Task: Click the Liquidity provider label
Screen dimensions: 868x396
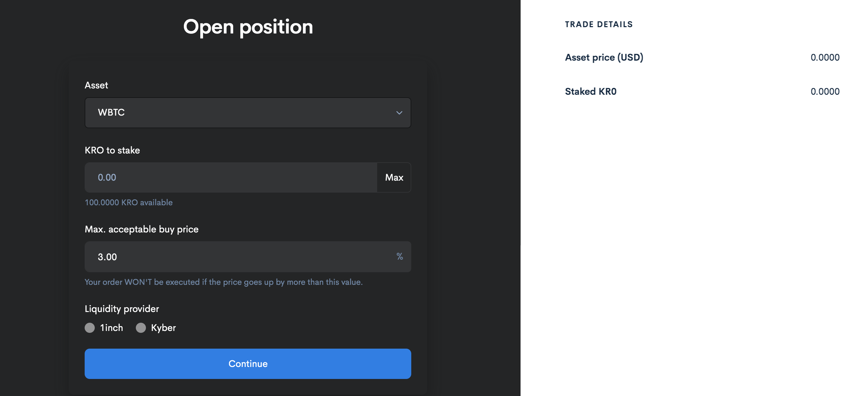Action: pos(122,309)
